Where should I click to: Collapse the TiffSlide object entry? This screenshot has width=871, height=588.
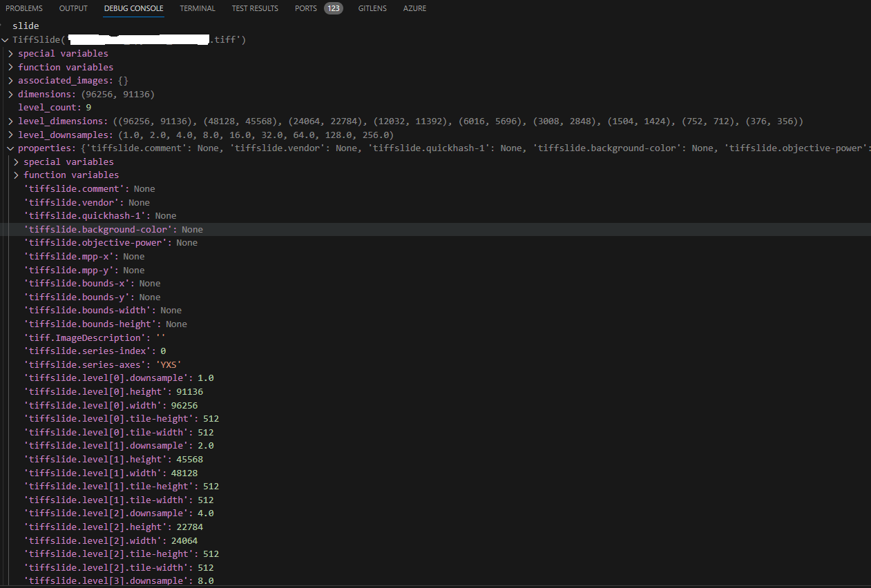click(5, 39)
